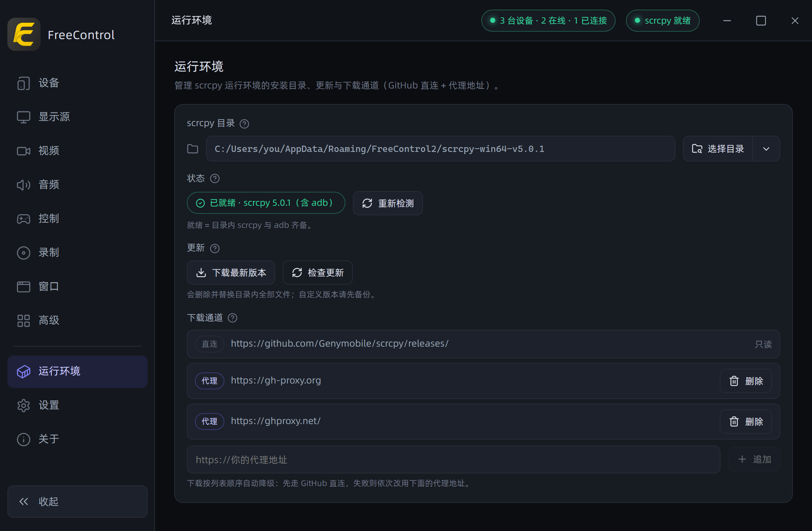This screenshot has width=812, height=531.
Task: Click the folder icon beside the path
Action: [x=193, y=149]
